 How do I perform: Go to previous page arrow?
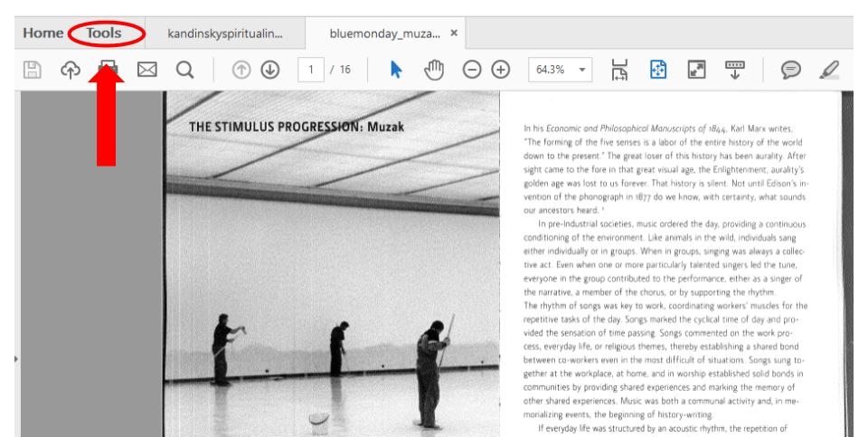[x=241, y=70]
